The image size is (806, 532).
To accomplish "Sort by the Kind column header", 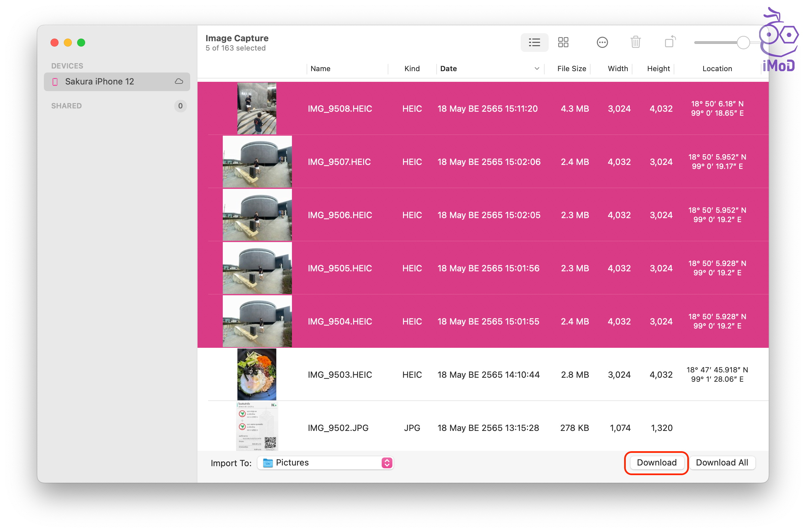I will [x=412, y=68].
